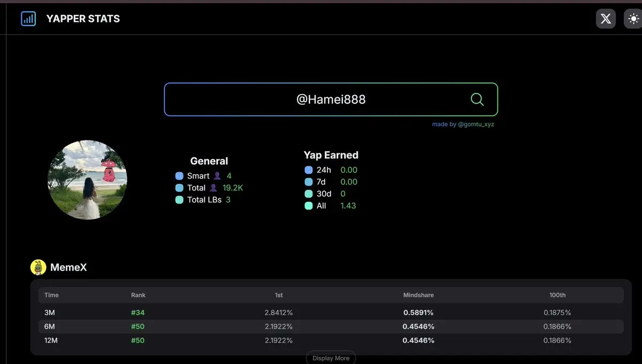The width and height of the screenshot is (642, 364).
Task: Click the Total LBs value 3
Action: point(228,199)
